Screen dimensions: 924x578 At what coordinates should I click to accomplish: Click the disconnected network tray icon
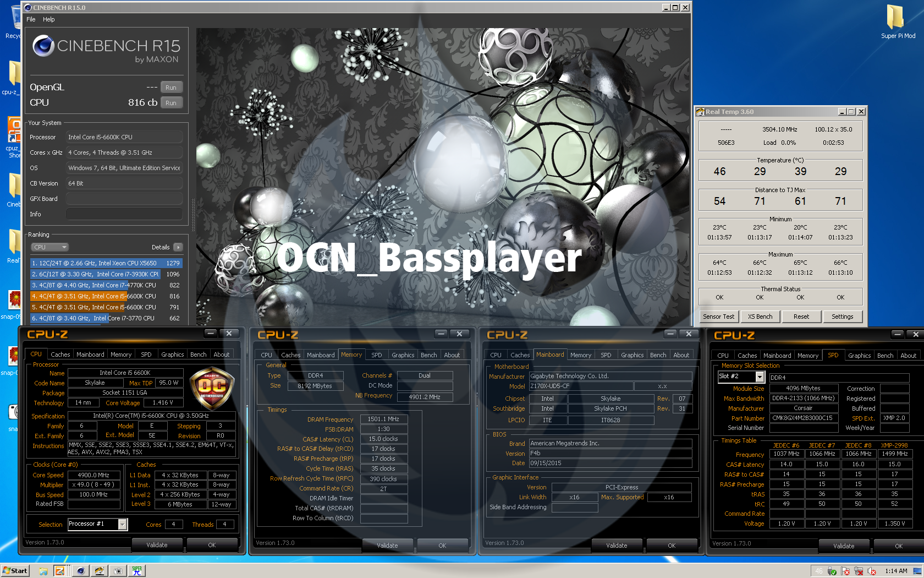[x=859, y=571]
